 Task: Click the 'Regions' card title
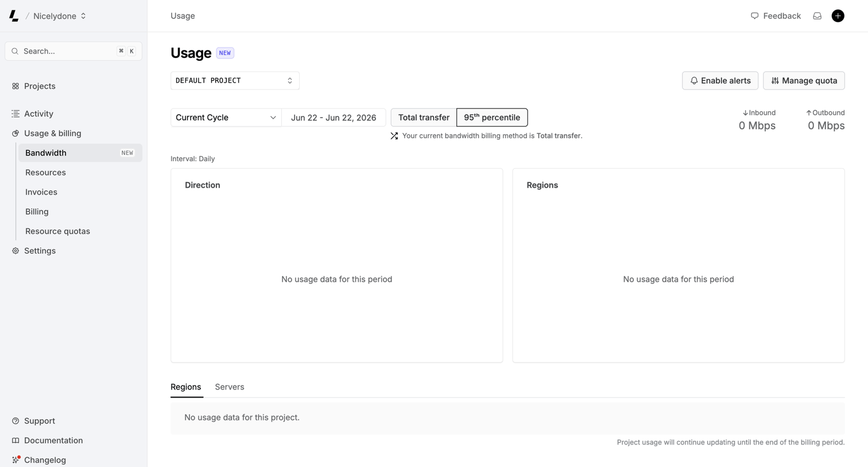(x=542, y=185)
